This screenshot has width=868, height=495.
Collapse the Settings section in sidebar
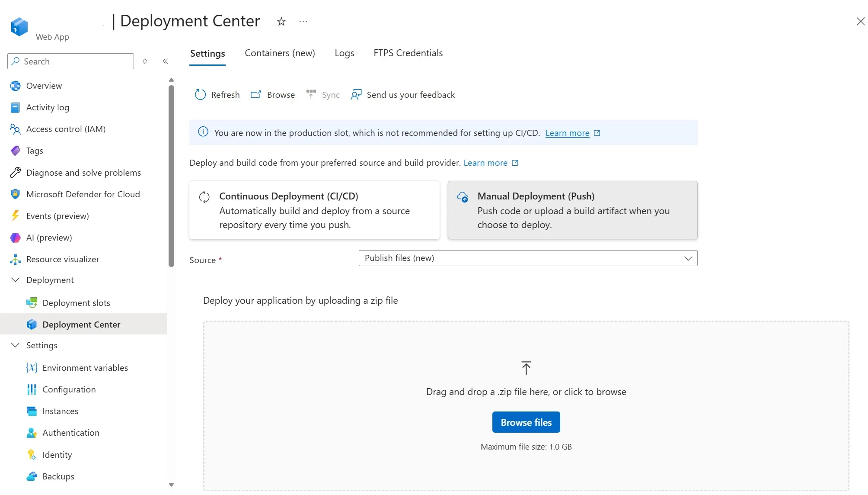click(x=15, y=345)
